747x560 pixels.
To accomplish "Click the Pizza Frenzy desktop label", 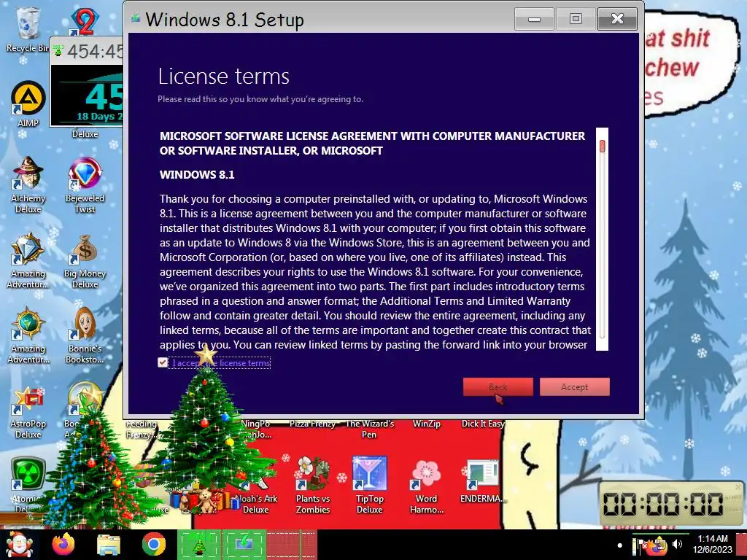I will [312, 424].
